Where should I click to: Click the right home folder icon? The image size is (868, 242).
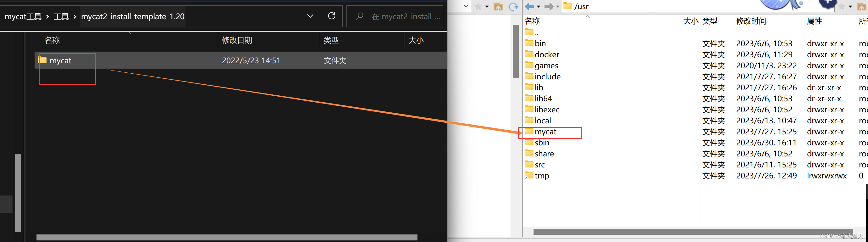(x=862, y=7)
